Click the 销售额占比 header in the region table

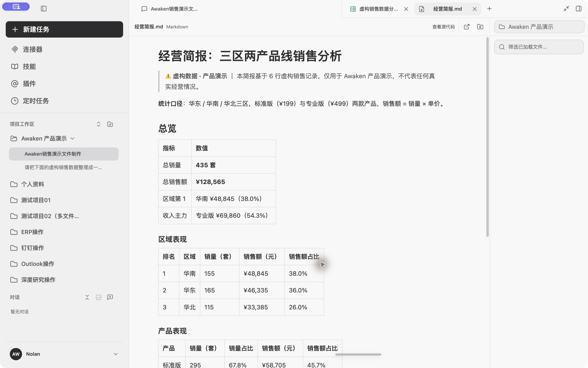tap(304, 256)
